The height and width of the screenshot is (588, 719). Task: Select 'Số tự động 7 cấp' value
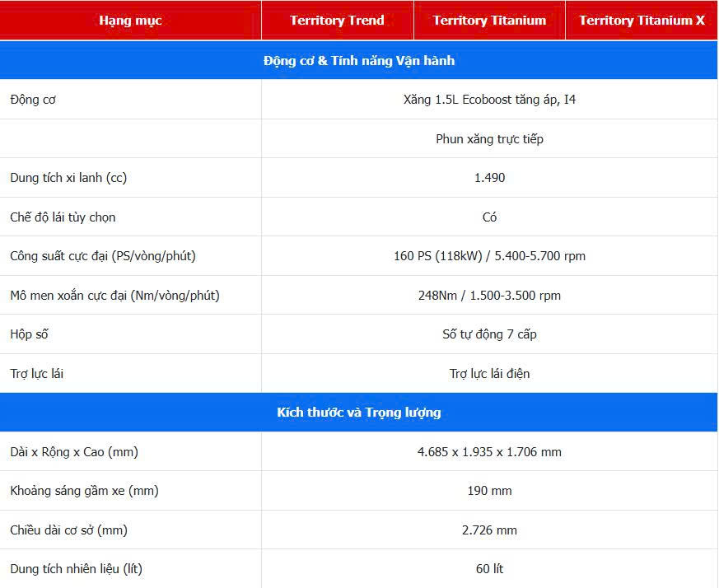[489, 334]
